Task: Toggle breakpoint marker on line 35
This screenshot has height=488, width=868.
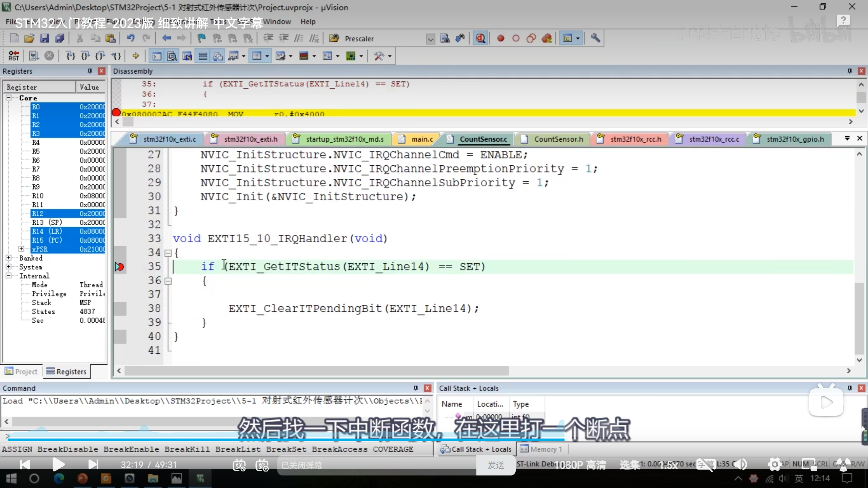Action: click(119, 267)
